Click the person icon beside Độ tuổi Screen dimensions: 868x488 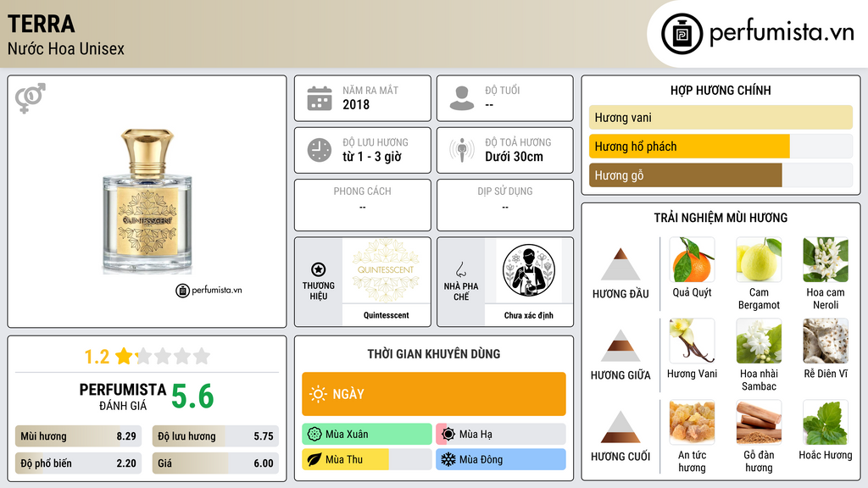(x=462, y=98)
